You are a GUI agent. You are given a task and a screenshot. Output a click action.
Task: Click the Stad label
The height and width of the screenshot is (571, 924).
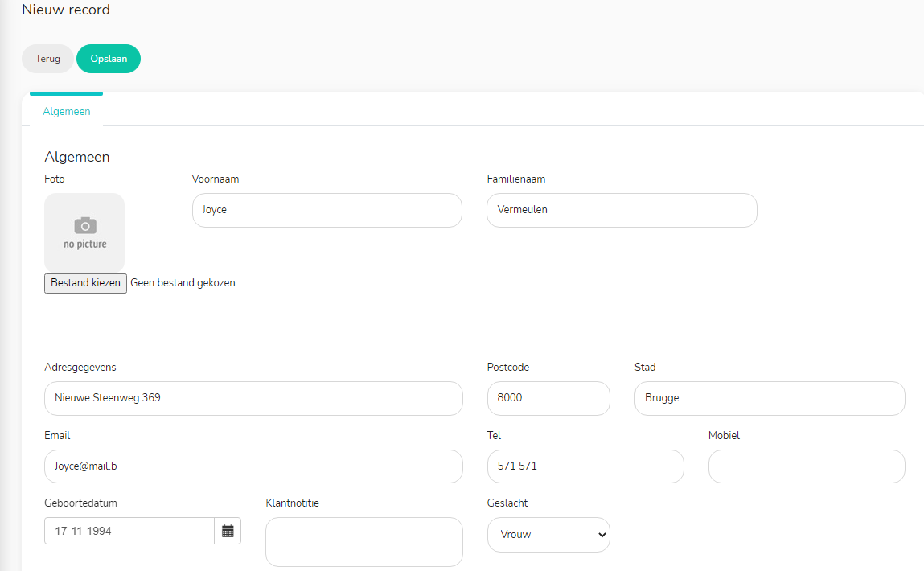645,367
